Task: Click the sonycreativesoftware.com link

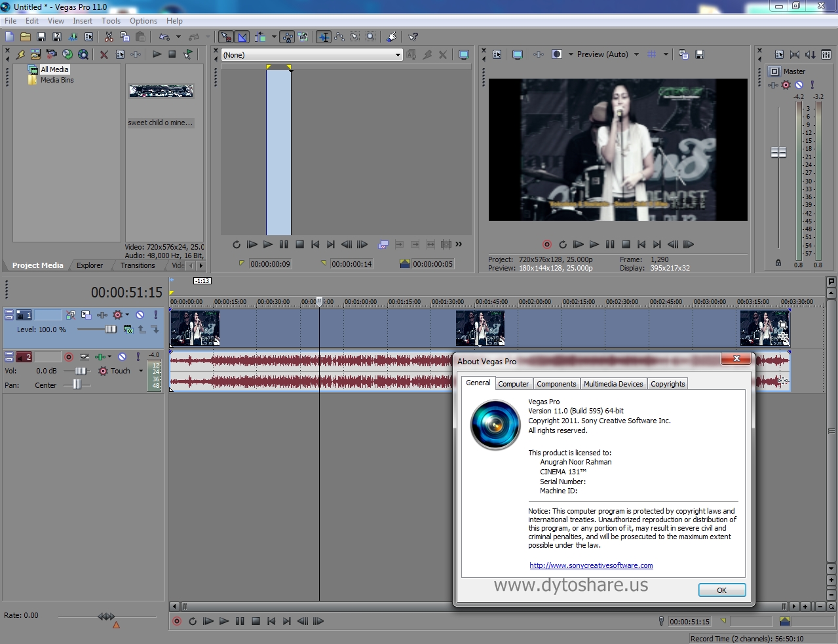Action: point(590,565)
